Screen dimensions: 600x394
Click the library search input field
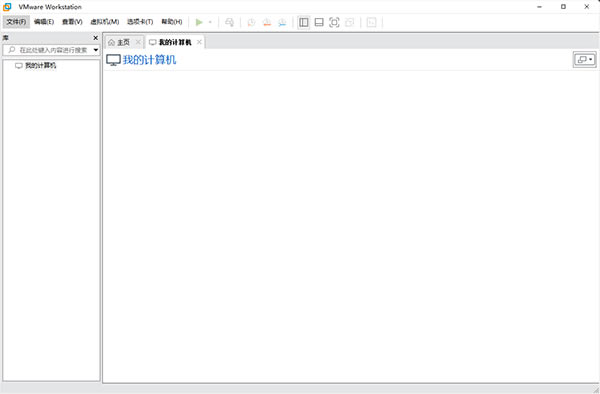click(x=48, y=50)
